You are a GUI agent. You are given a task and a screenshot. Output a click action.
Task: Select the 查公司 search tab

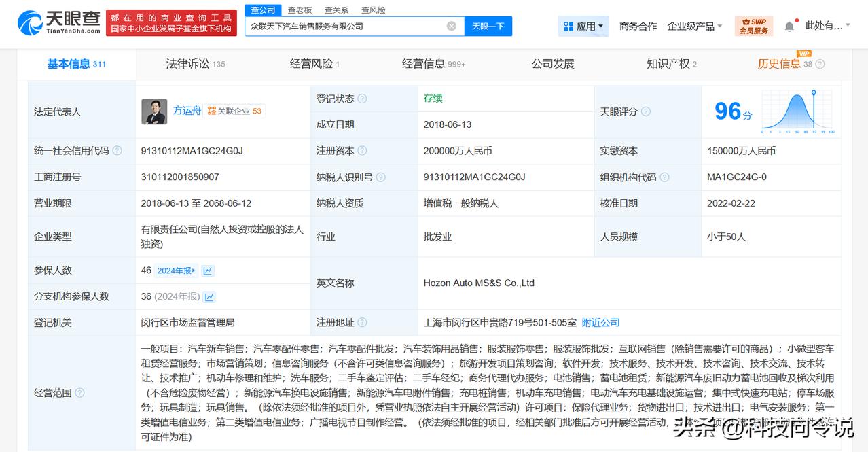pyautogui.click(x=263, y=10)
